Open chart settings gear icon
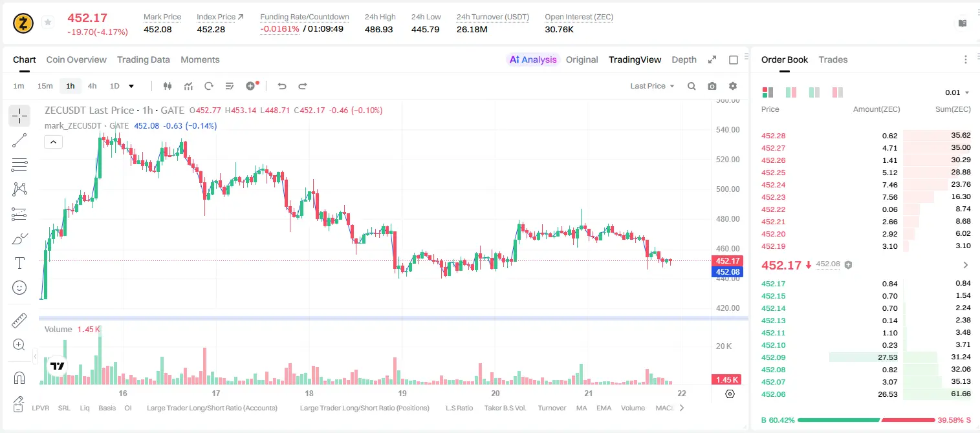 [x=733, y=86]
